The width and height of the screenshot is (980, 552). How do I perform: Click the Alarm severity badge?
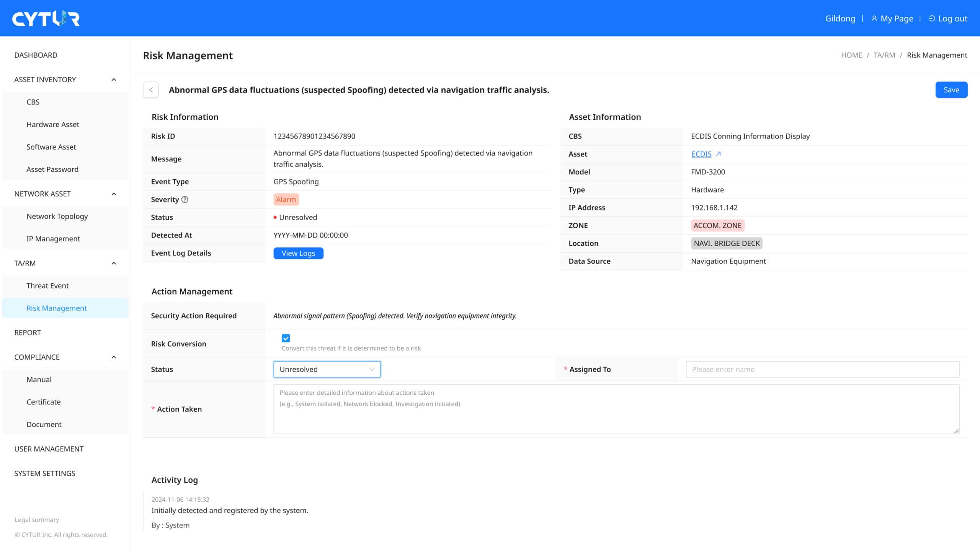pyautogui.click(x=286, y=199)
